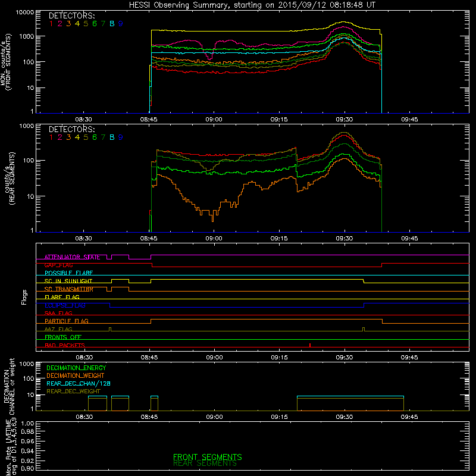Click the yellow detector 4 peak near 09:30
The image size is (476, 476).
coord(343,22)
